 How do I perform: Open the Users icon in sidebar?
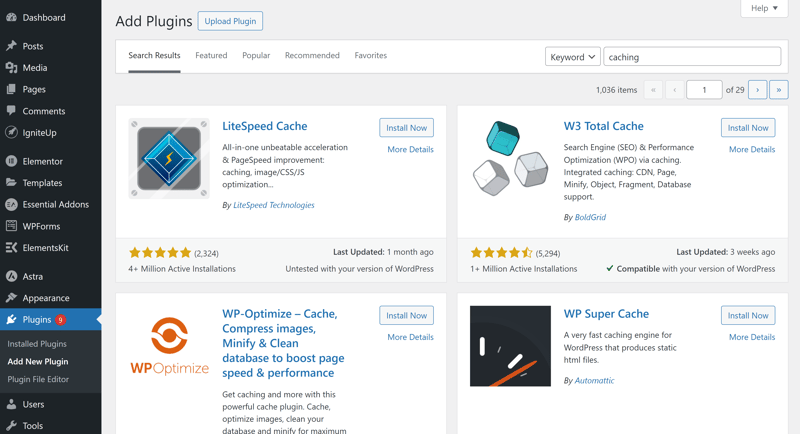point(11,404)
